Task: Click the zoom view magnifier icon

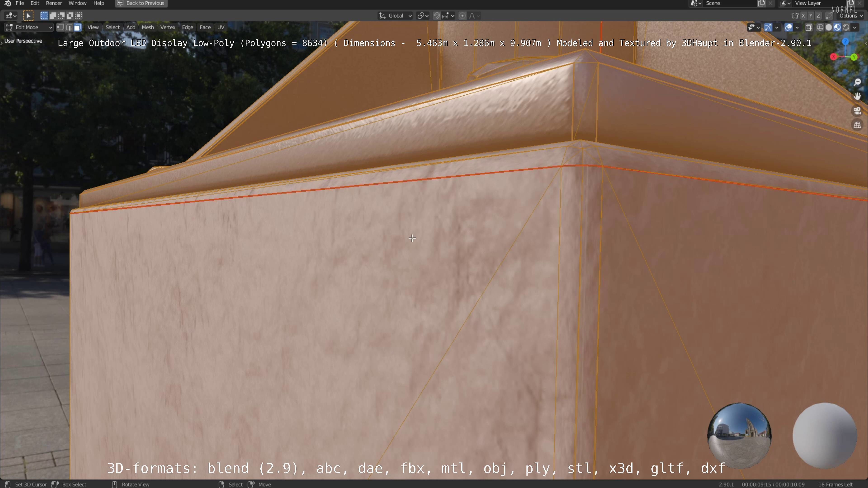Action: tap(858, 82)
